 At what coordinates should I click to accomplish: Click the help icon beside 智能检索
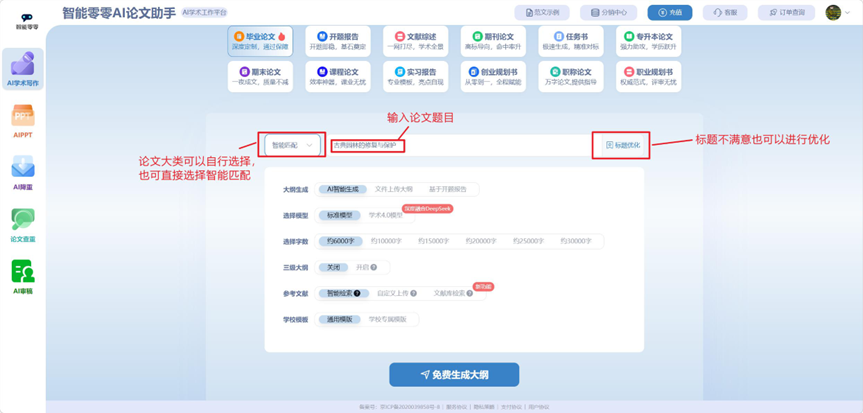pyautogui.click(x=357, y=294)
